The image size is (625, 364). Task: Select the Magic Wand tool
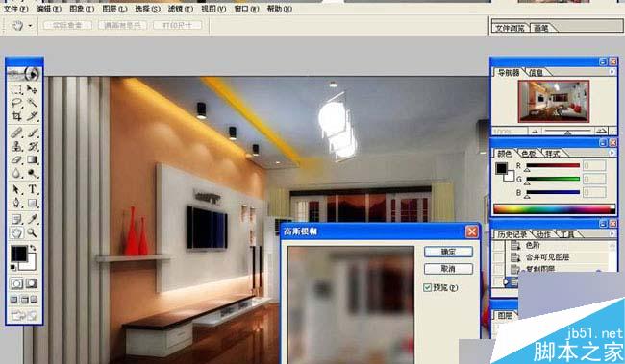(x=32, y=103)
